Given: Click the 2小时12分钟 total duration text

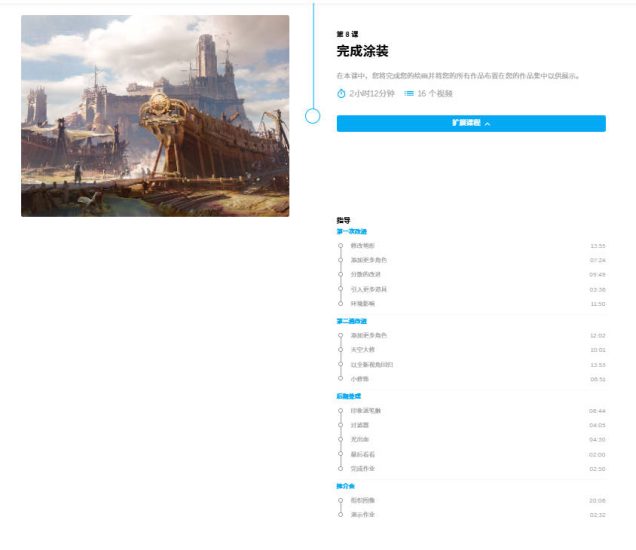Looking at the screenshot, I should [x=372, y=94].
